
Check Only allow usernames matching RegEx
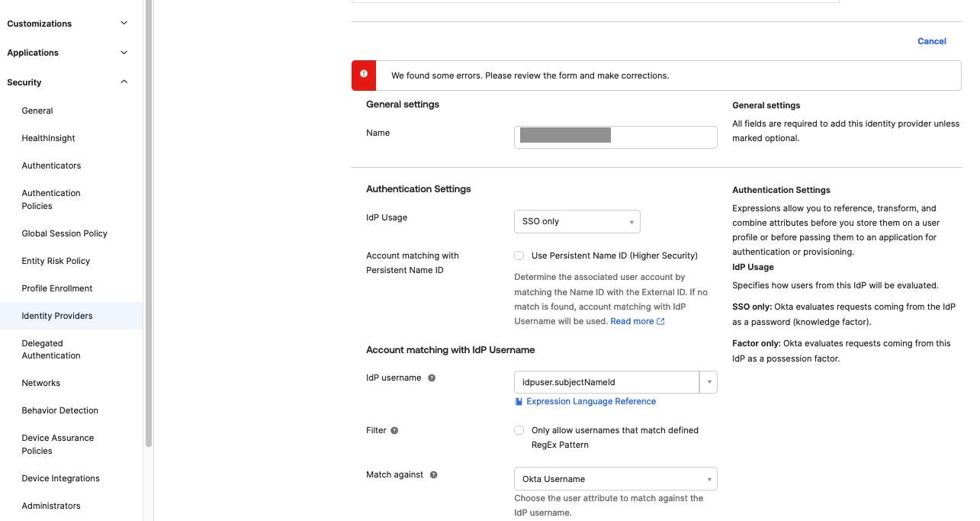click(519, 431)
